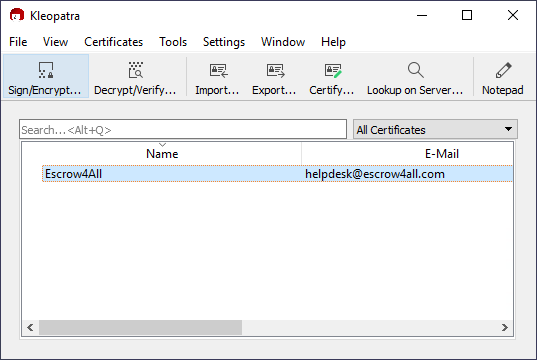Open the Decrypt/Verify tool
The width and height of the screenshot is (537, 360).
136,77
